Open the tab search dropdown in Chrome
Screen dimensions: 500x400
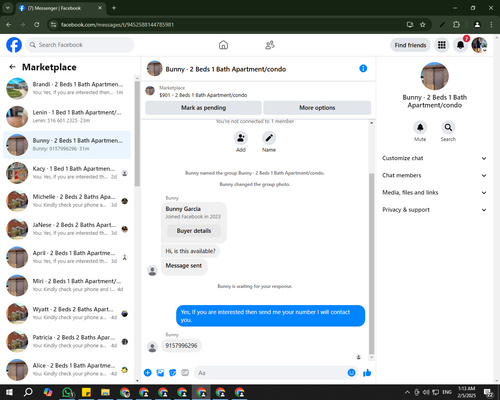[7, 8]
